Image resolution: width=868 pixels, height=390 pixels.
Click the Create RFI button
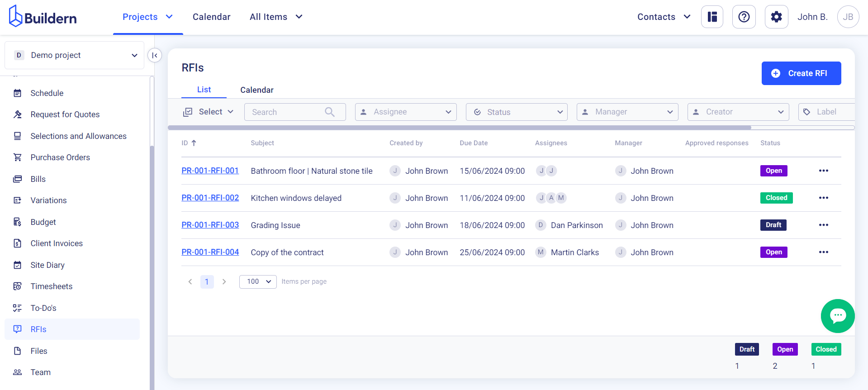point(801,73)
